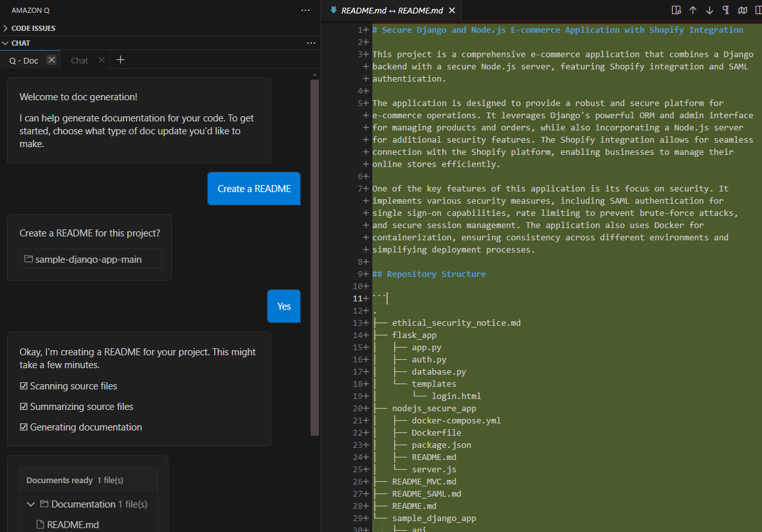Open Amazon Q panel more actions menu
Viewport: 762px width, 532px height.
(305, 10)
